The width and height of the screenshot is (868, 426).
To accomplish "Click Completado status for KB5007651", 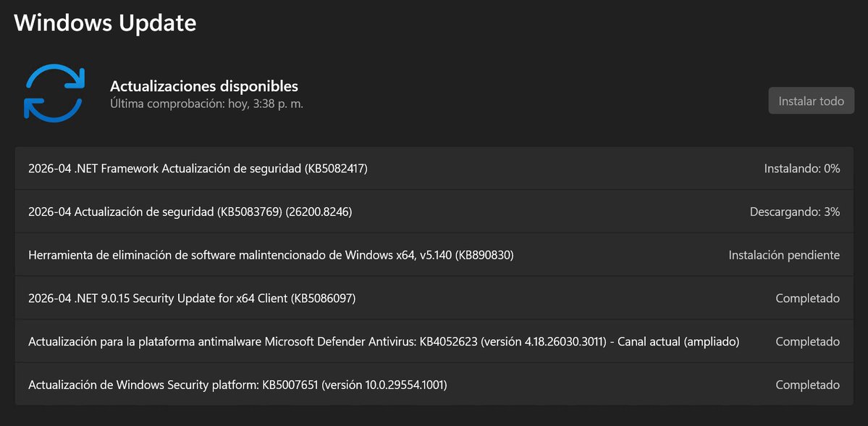I will click(x=807, y=385).
